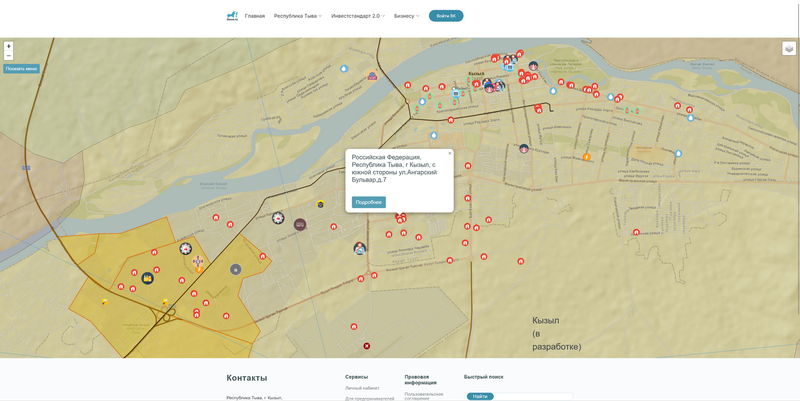Screen dimensions: 800x401
Task: Go to the Главная page
Action: click(x=255, y=16)
